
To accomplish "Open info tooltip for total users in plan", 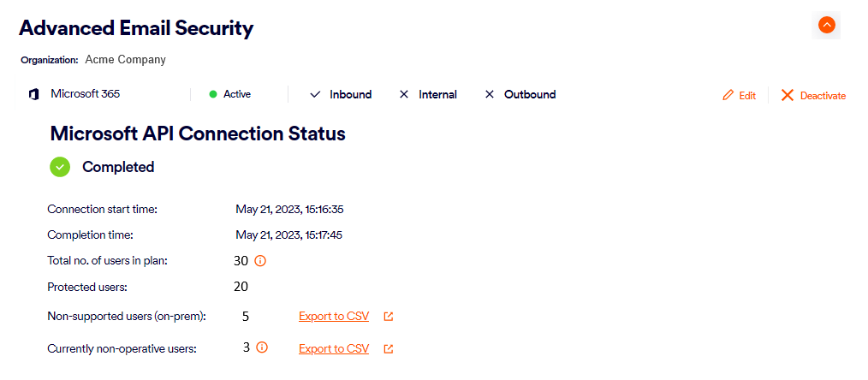I will click(x=261, y=260).
